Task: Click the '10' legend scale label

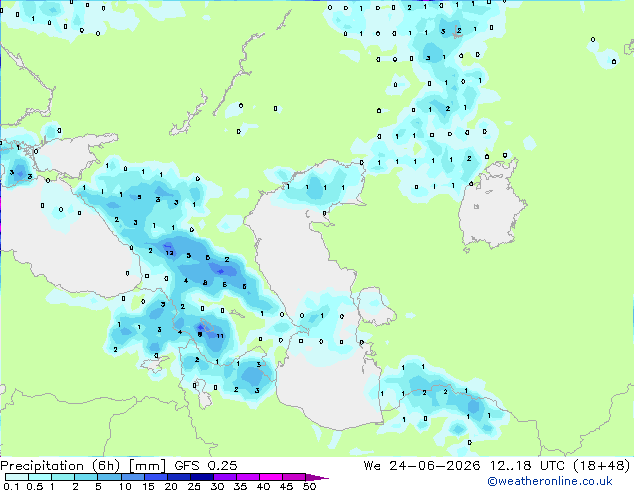Action: [x=125, y=486]
